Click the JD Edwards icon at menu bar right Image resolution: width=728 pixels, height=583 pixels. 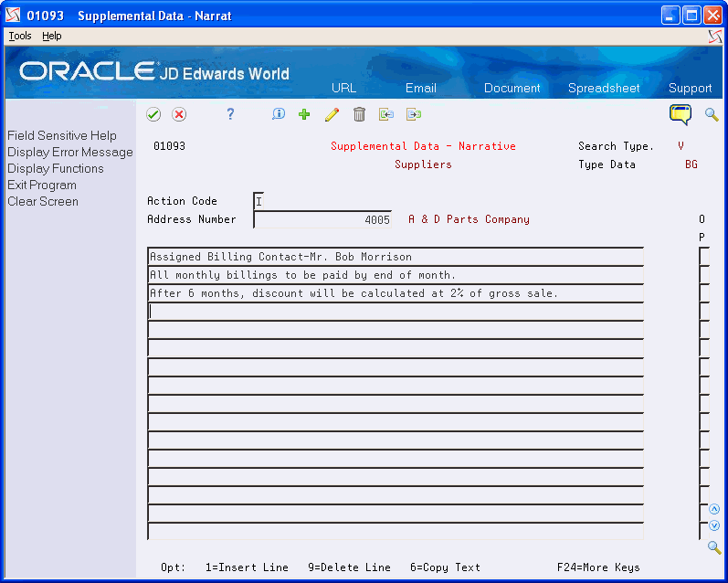tap(715, 37)
